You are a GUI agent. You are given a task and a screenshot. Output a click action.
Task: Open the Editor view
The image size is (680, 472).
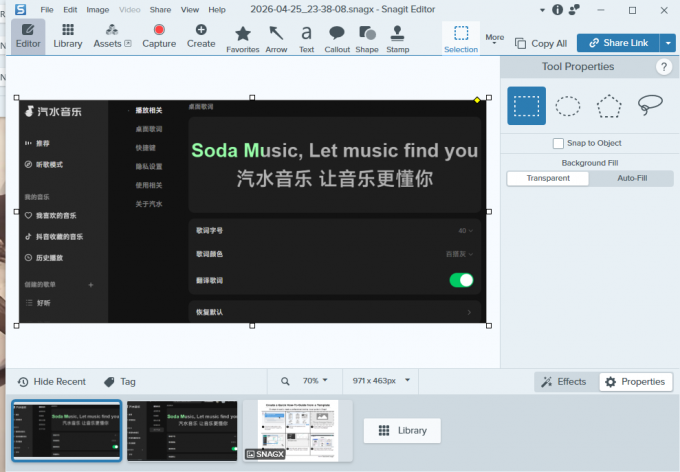point(28,36)
